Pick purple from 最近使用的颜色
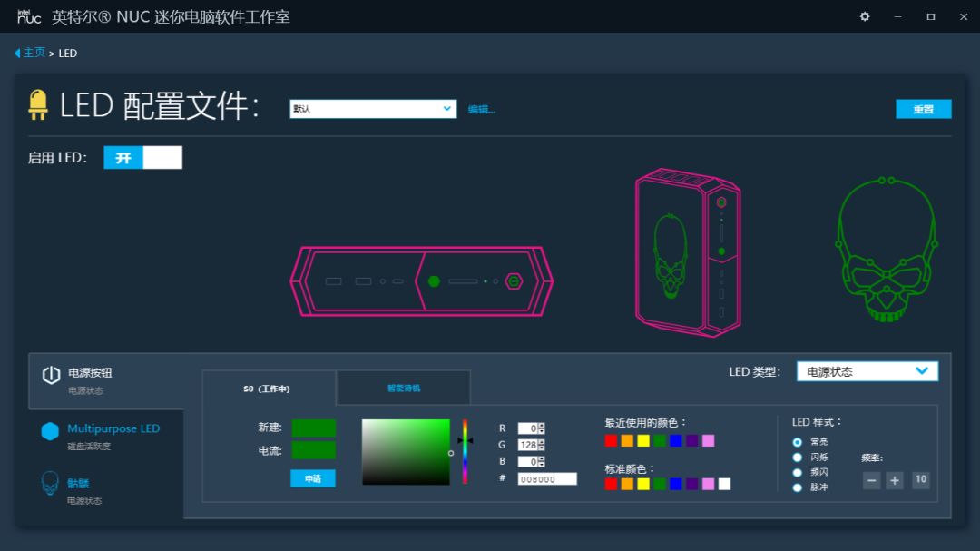Screen dimensions: 980x551 [x=691, y=441]
